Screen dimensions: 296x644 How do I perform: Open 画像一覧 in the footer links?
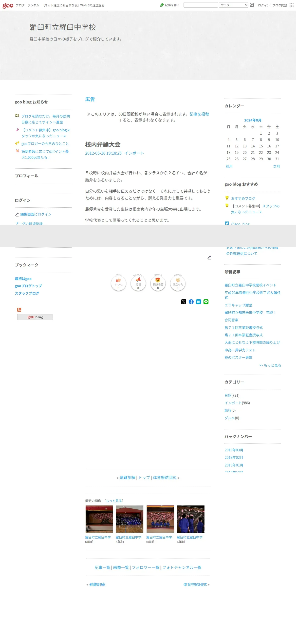(121, 567)
